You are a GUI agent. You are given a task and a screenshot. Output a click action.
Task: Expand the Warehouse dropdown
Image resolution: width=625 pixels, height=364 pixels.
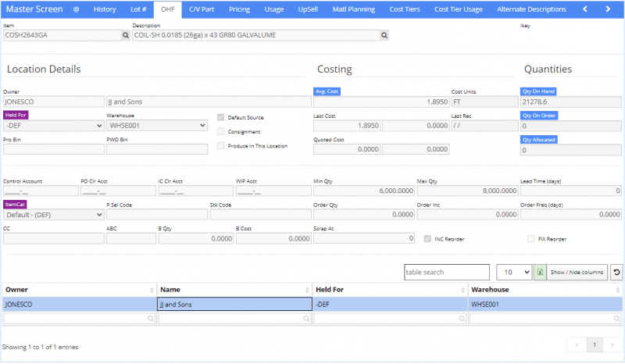(x=156, y=126)
